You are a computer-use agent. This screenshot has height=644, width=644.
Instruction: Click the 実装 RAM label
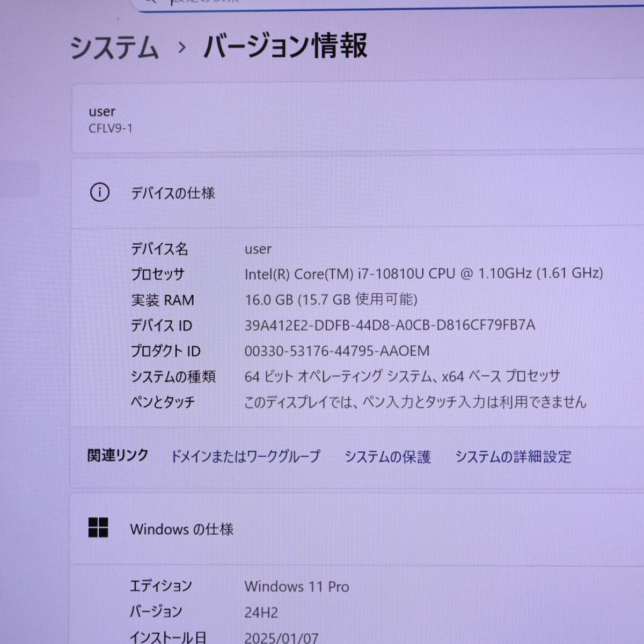coord(163,300)
